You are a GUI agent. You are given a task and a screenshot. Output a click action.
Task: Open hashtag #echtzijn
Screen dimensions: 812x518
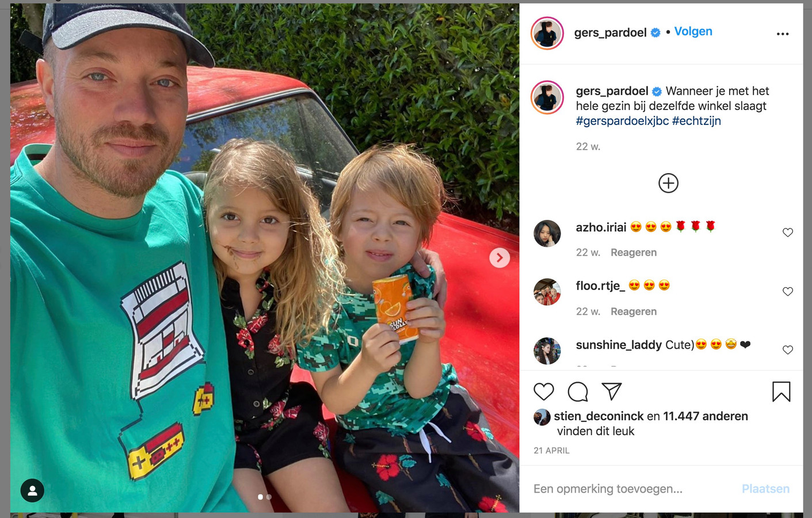(x=696, y=121)
